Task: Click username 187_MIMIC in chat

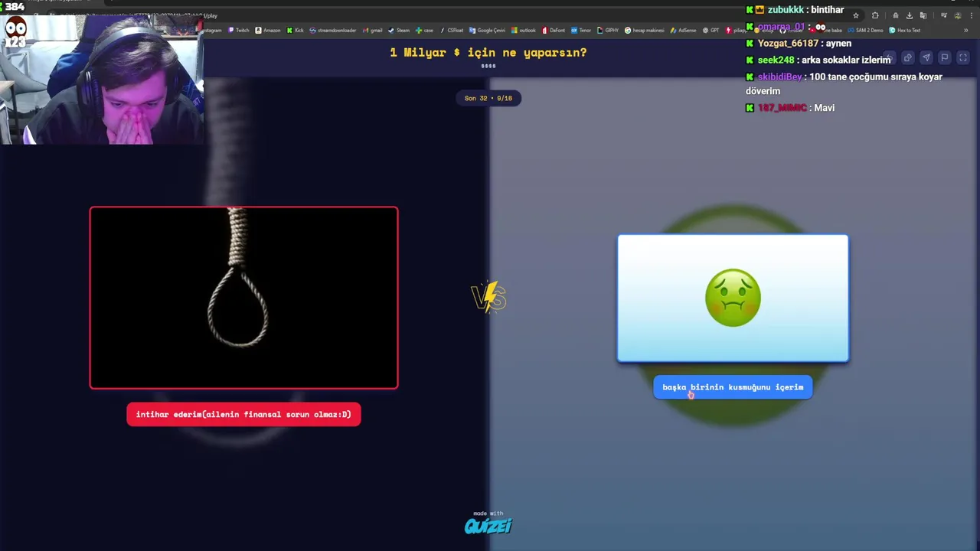Action: click(x=782, y=108)
